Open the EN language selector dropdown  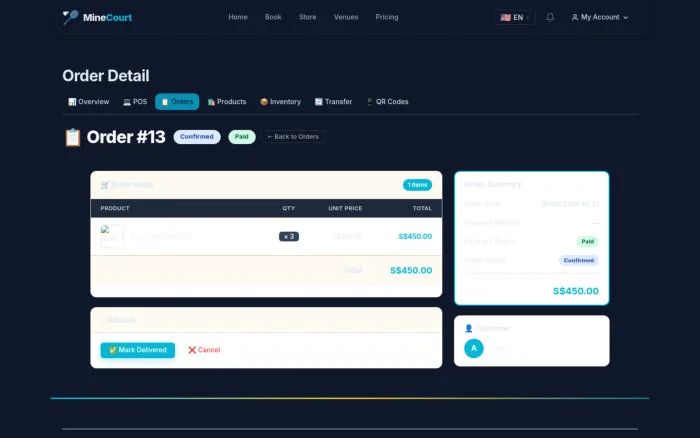point(515,17)
